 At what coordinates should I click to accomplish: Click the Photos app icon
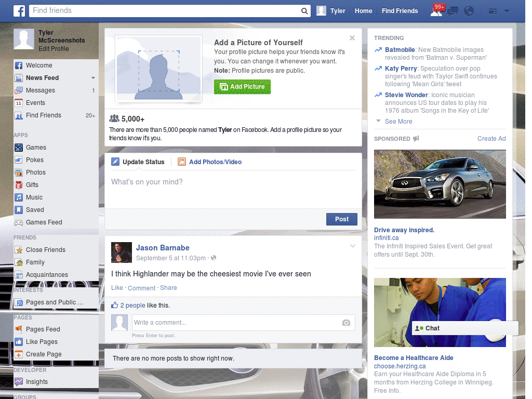click(x=19, y=172)
